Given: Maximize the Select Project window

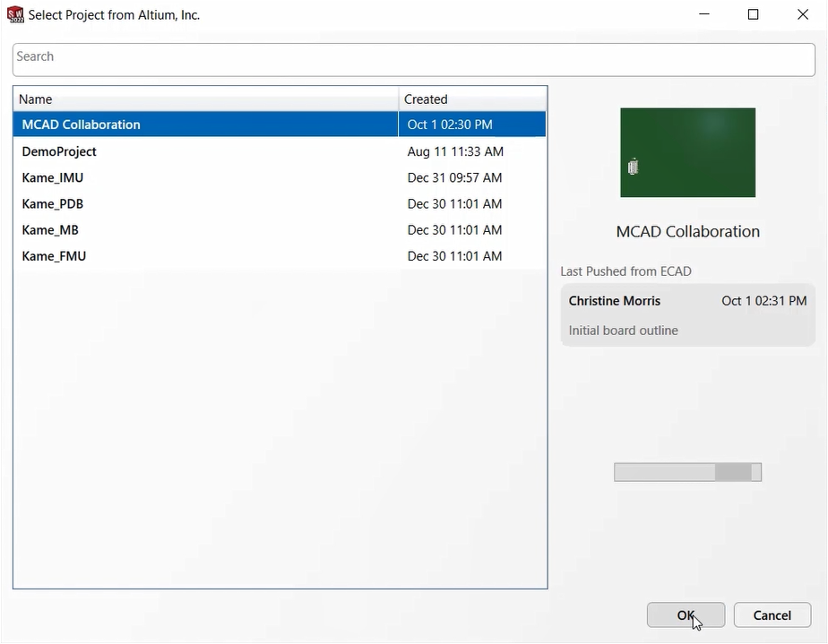Looking at the screenshot, I should (754, 14).
